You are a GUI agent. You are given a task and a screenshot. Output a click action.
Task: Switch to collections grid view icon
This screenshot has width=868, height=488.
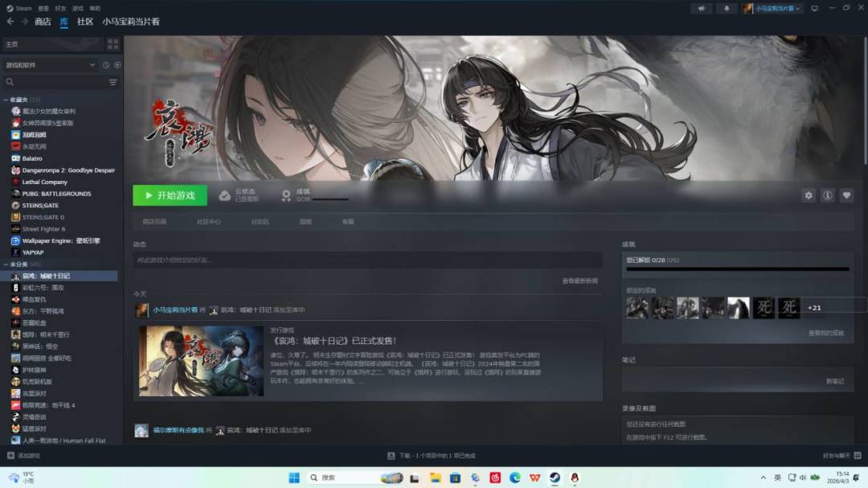[x=113, y=43]
